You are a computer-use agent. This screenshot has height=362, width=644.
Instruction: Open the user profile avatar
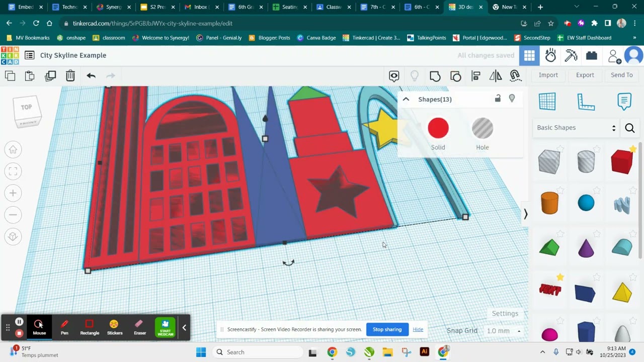pyautogui.click(x=633, y=56)
